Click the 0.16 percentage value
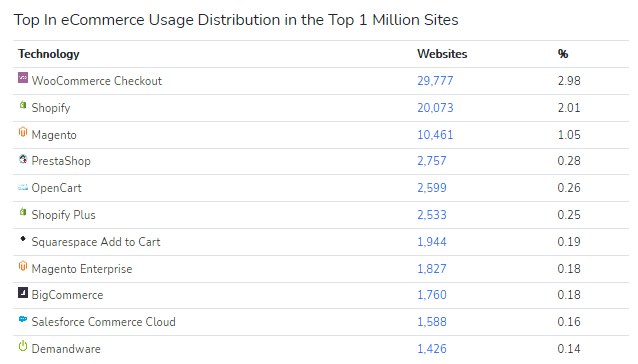Image resolution: width=638 pixels, height=364 pixels. 569,322
